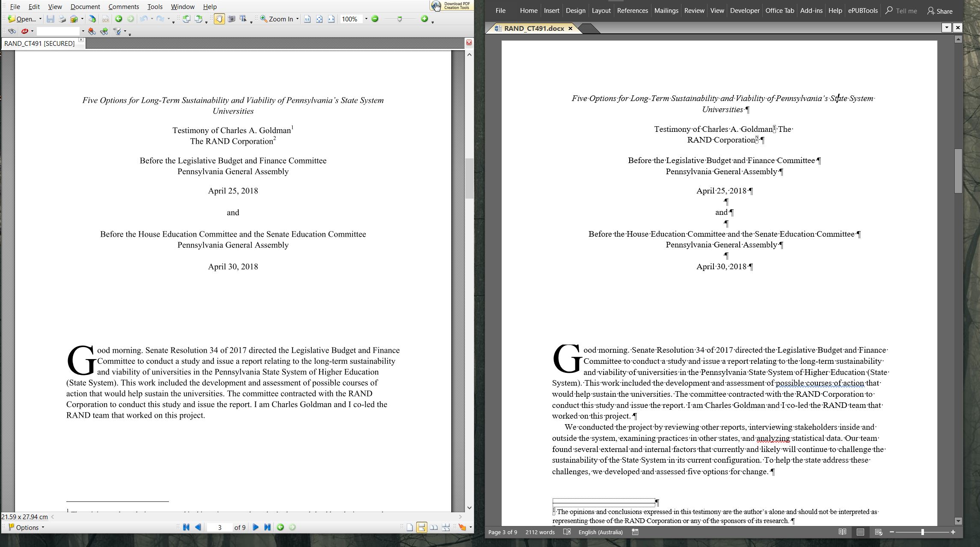Go to next PDF page

[255, 527]
